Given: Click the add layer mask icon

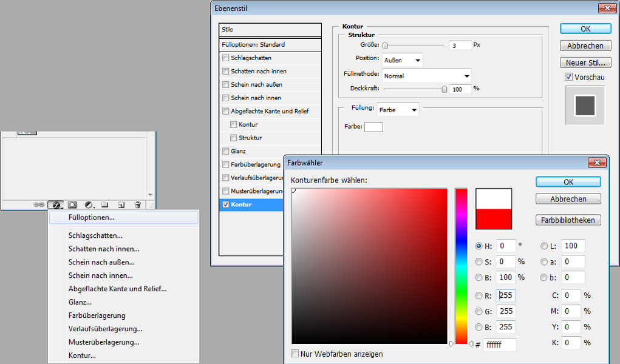Looking at the screenshot, I should [72, 204].
